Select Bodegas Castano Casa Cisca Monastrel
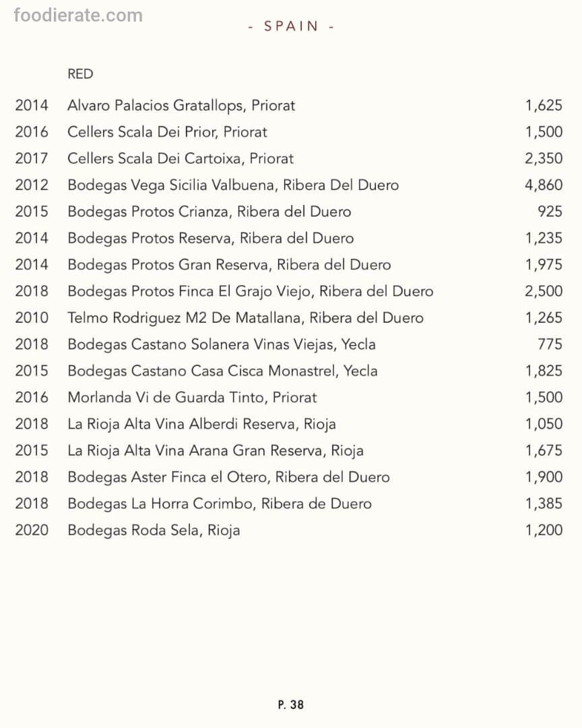 tap(222, 371)
